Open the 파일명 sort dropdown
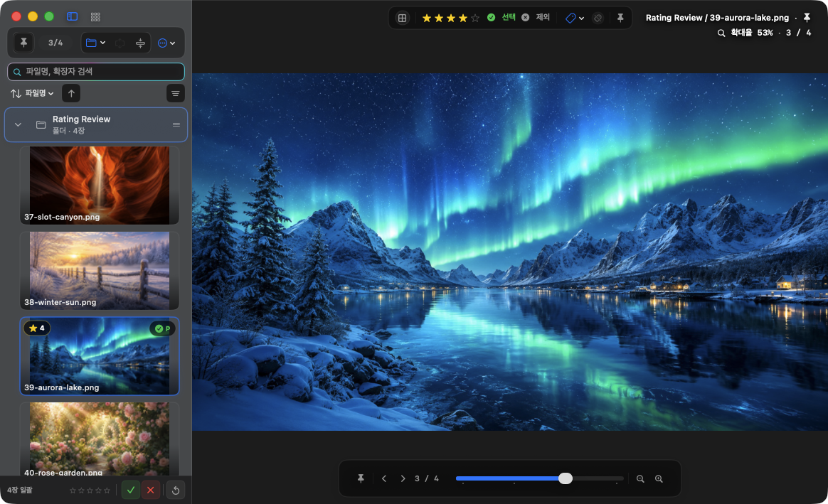This screenshot has width=828, height=504. (x=32, y=93)
